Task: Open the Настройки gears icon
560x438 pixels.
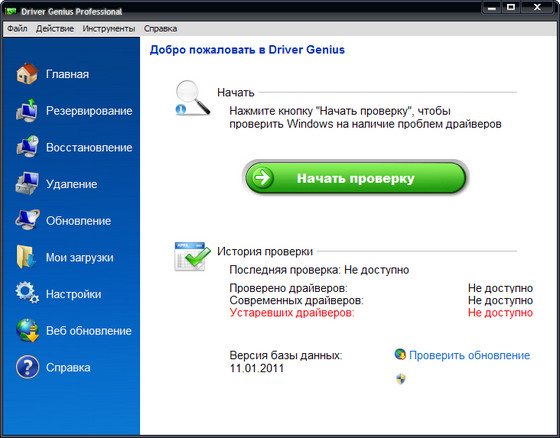Action: (x=27, y=293)
